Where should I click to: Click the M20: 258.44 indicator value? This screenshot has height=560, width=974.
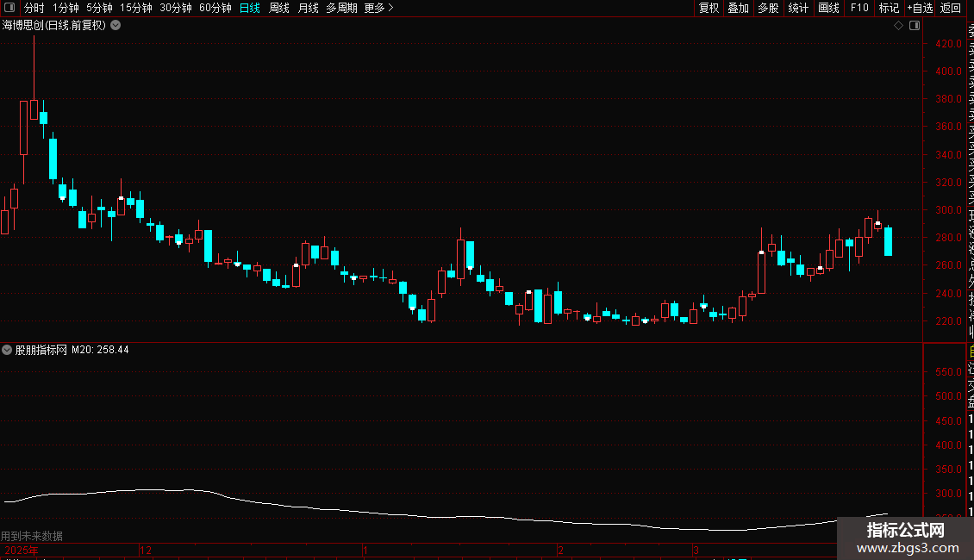click(x=100, y=350)
